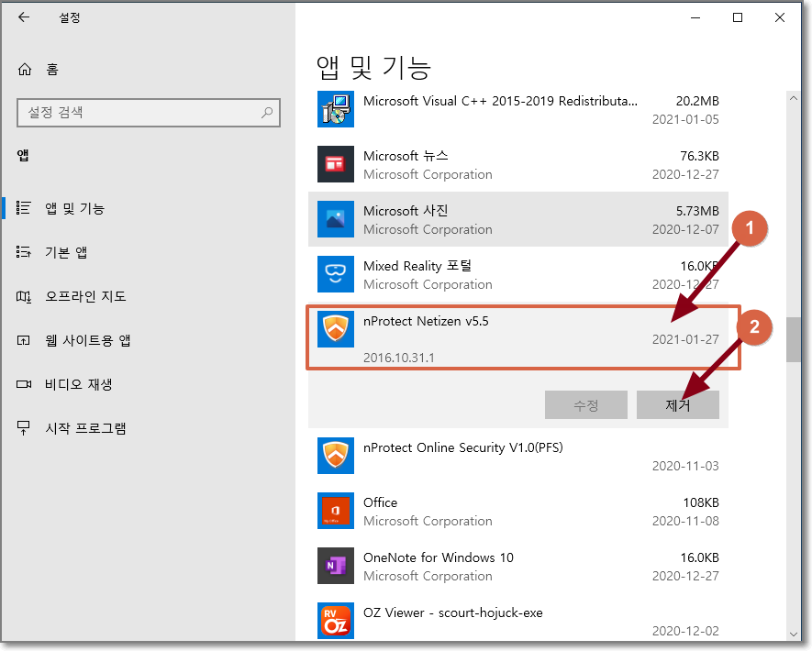This screenshot has width=812, height=651.
Task: Click the 108KB size value
Action: click(701, 502)
